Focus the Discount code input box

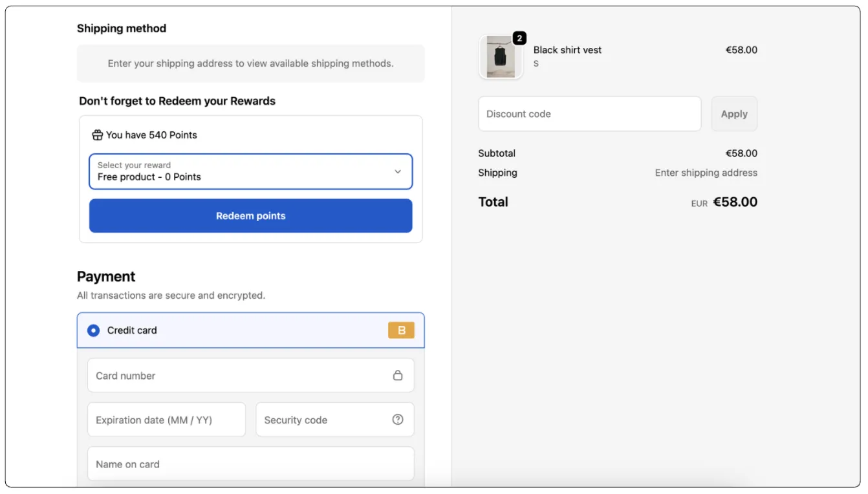click(x=589, y=114)
